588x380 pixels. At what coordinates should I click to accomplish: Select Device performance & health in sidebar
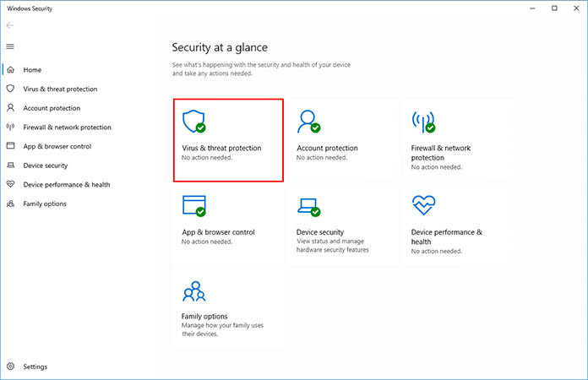67,184
